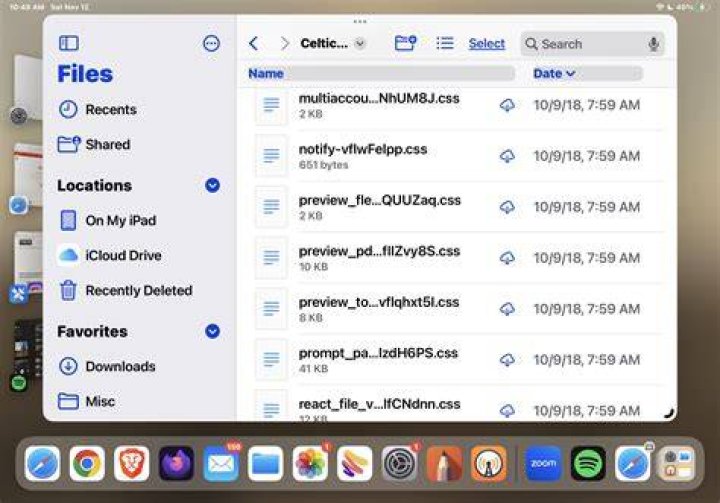The height and width of the screenshot is (503, 720).
Task: Select the preview_fle...QUUZaq.css file name
Action: point(380,200)
